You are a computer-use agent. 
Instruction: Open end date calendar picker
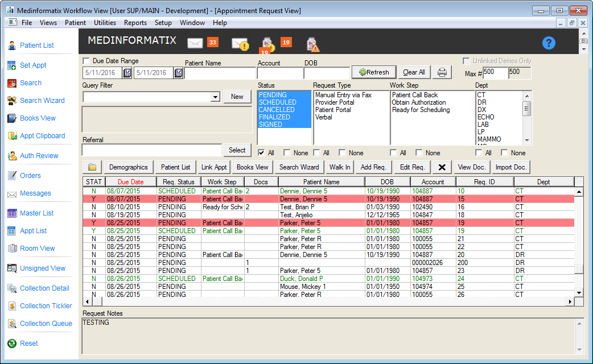[179, 73]
